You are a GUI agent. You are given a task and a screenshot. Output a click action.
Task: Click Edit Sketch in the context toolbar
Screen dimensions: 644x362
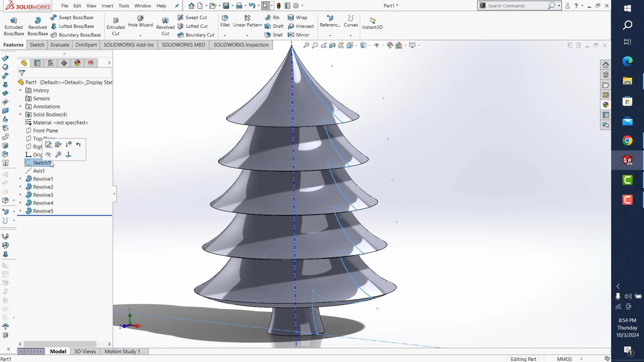(48, 144)
